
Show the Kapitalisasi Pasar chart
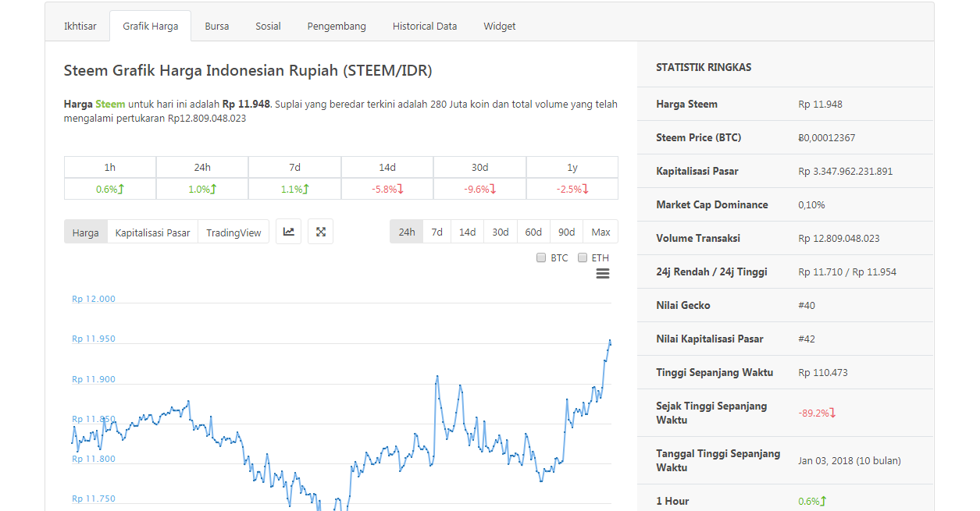(x=153, y=232)
